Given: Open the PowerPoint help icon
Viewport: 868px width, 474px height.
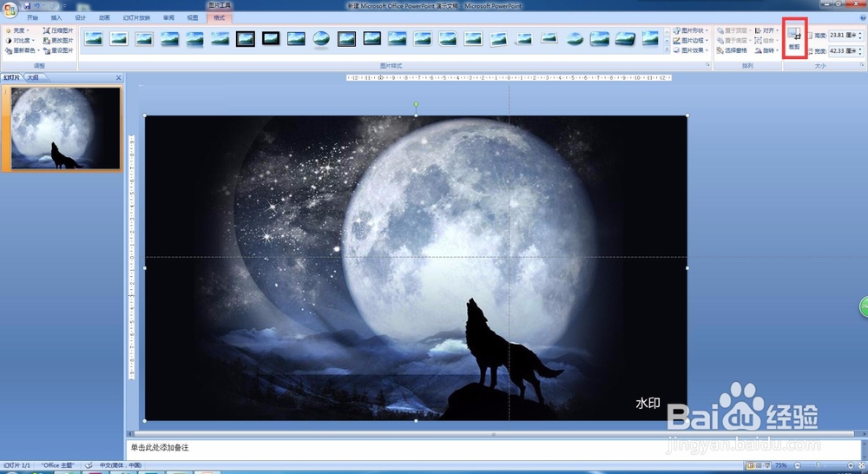Looking at the screenshot, I should point(863,17).
